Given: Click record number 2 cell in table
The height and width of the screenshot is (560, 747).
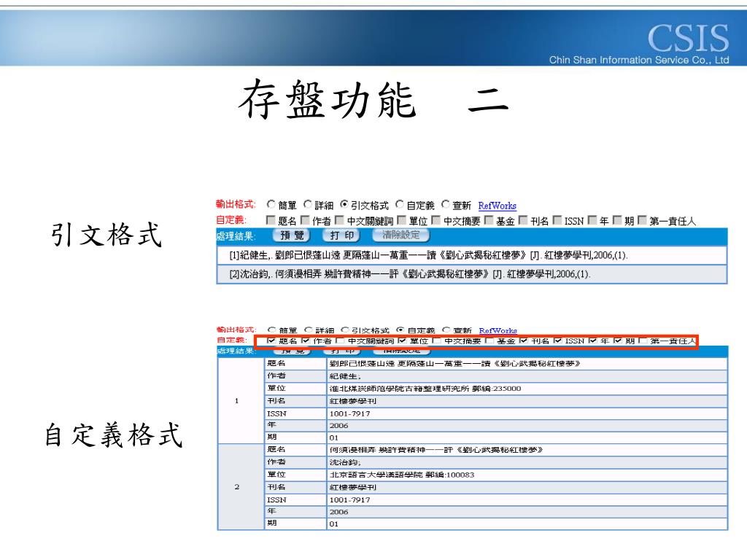Looking at the screenshot, I should pos(241,486).
